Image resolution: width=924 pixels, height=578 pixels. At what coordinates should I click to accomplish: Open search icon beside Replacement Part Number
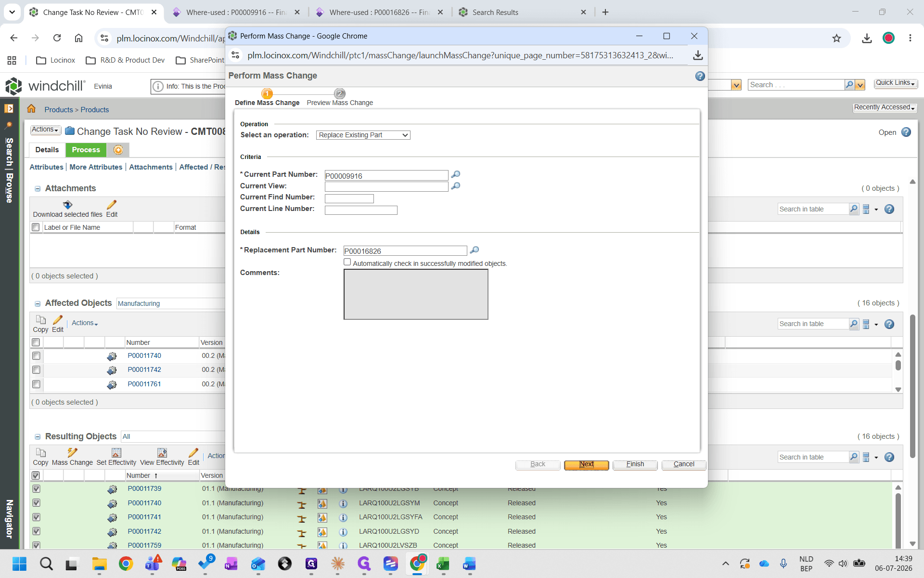point(475,250)
